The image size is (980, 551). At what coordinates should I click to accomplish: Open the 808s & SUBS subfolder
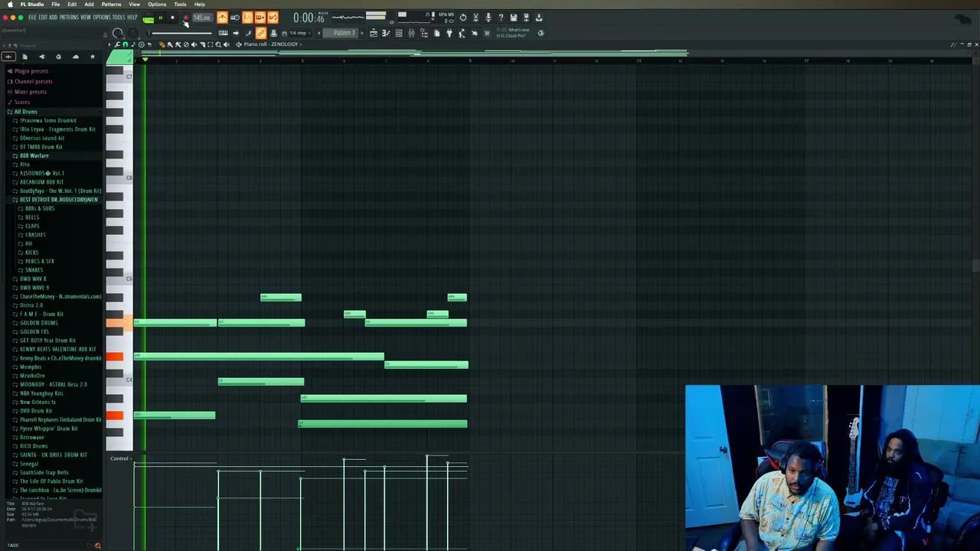[39, 208]
